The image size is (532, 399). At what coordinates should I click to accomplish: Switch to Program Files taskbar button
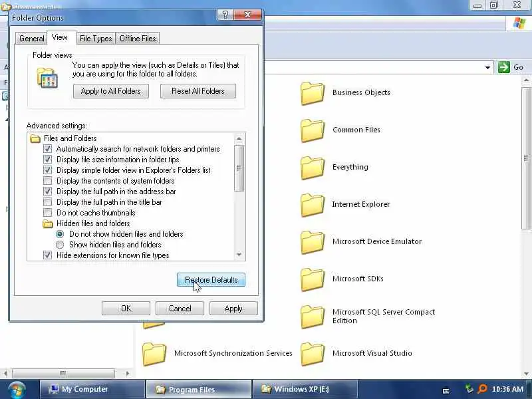click(x=199, y=389)
